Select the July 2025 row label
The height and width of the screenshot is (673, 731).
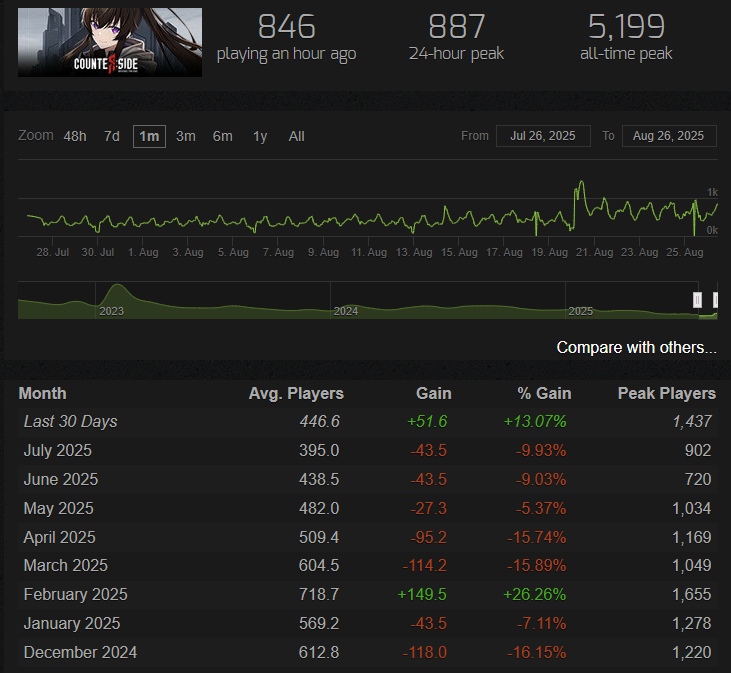pyautogui.click(x=58, y=450)
